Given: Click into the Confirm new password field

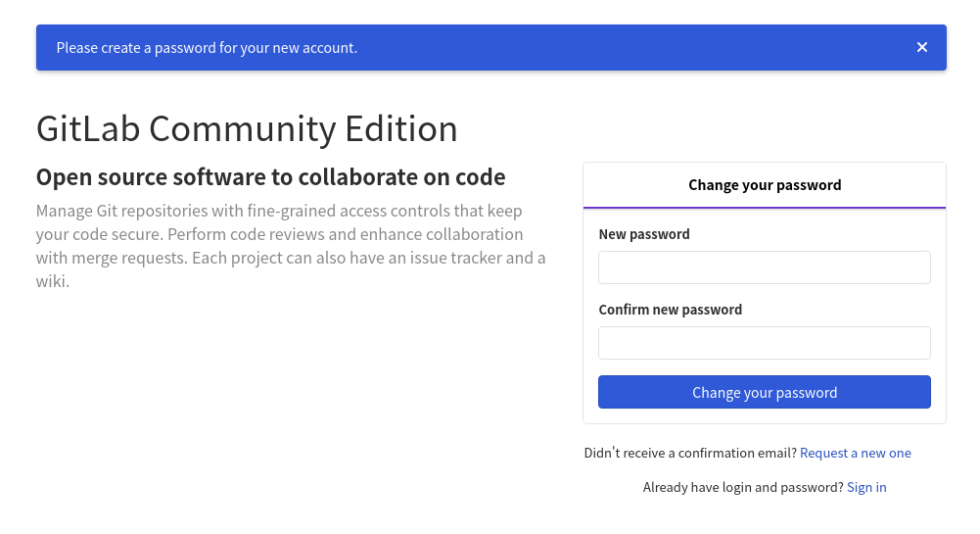Looking at the screenshot, I should tap(764, 343).
